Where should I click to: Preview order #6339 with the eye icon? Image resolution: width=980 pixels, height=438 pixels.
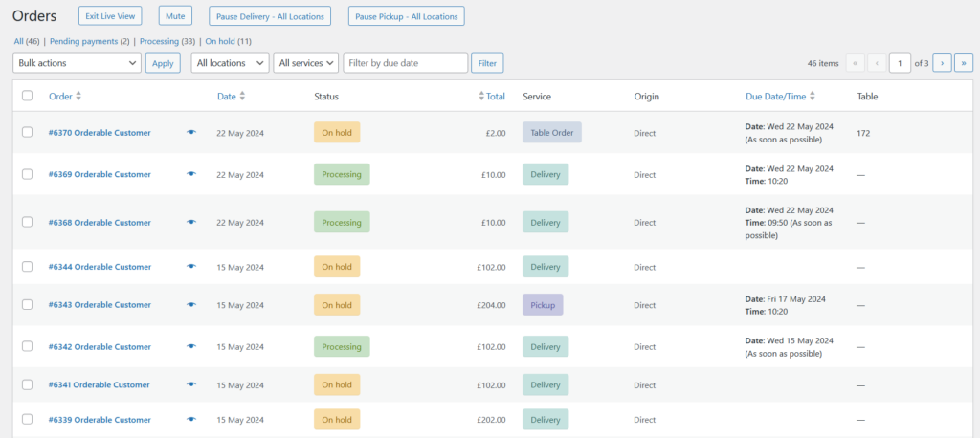(x=191, y=420)
